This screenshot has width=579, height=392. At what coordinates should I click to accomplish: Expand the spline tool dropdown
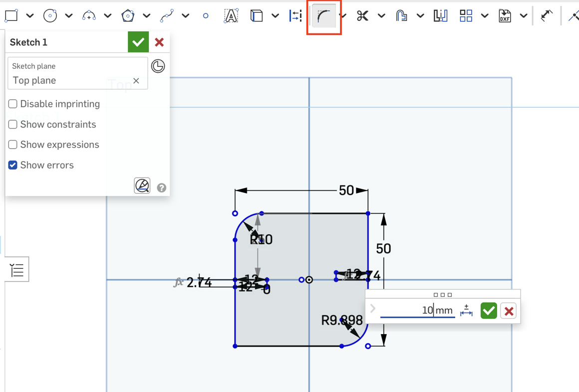click(x=186, y=16)
